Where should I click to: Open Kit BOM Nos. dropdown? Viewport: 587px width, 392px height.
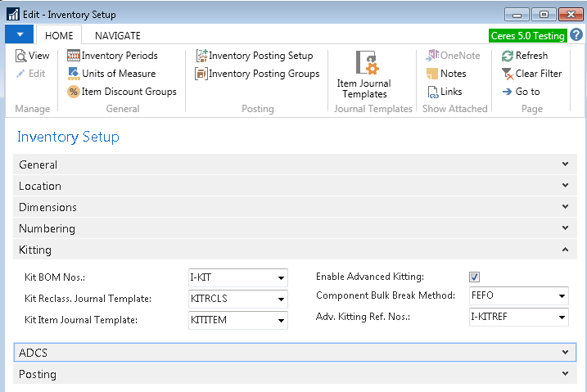(281, 277)
